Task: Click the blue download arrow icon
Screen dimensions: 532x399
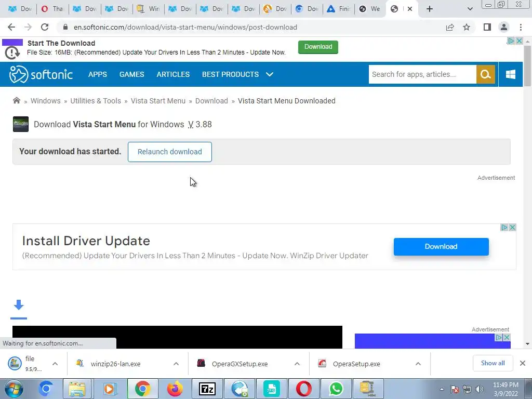Action: 19,304
